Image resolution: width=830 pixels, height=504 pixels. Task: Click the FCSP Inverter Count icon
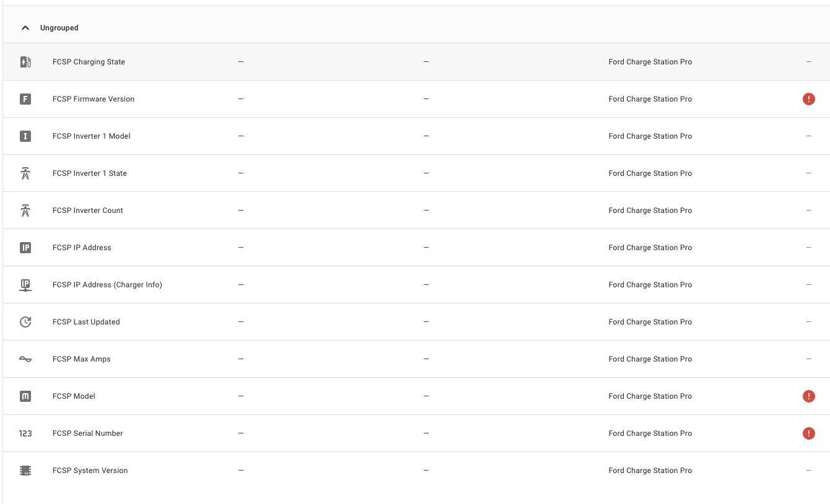pos(25,210)
